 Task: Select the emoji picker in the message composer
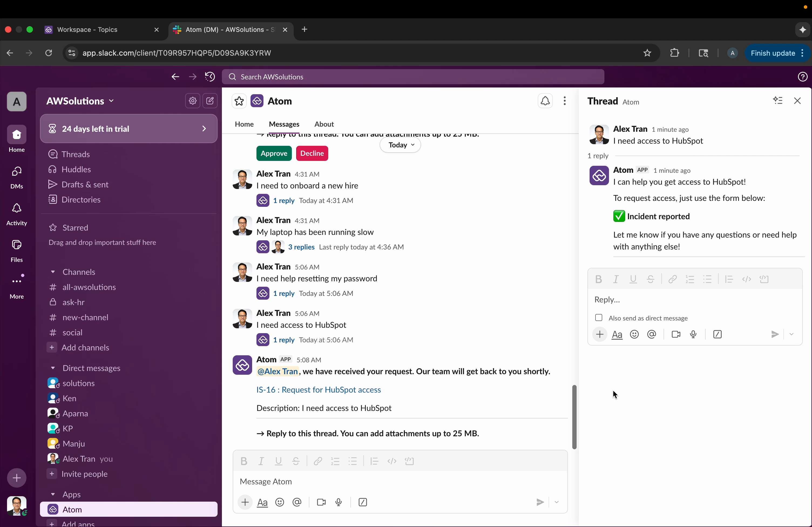pyautogui.click(x=279, y=502)
